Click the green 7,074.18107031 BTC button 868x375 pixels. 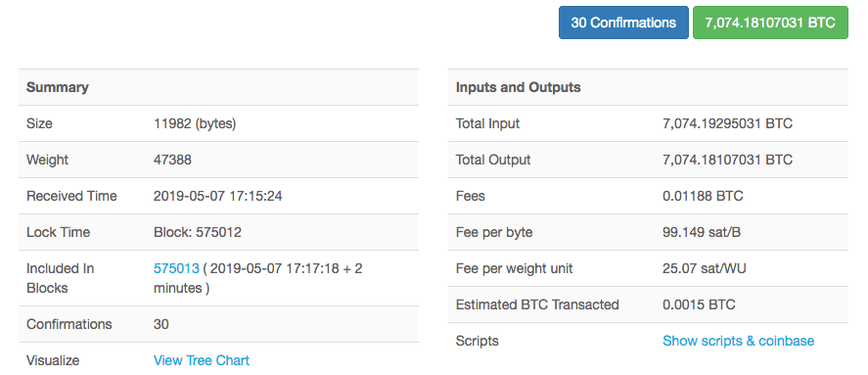point(770,23)
